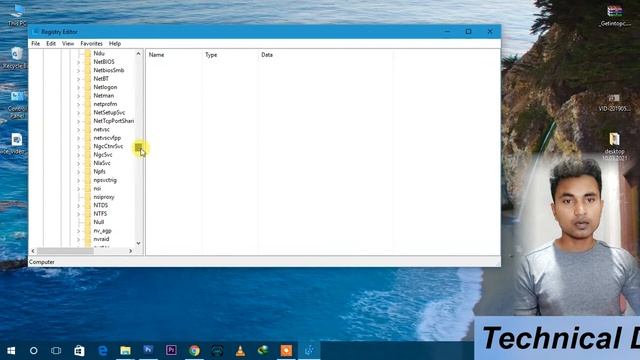The height and width of the screenshot is (360, 640).
Task: Open Task View on taskbar
Action: tap(56, 351)
